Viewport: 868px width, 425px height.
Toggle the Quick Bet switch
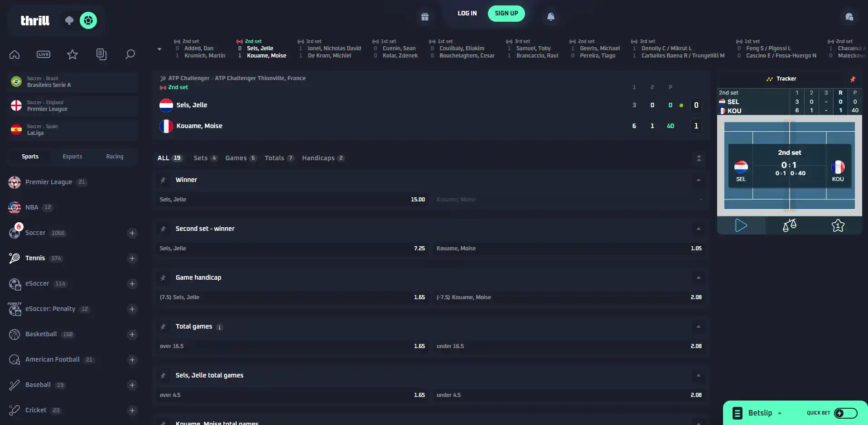[x=846, y=413]
